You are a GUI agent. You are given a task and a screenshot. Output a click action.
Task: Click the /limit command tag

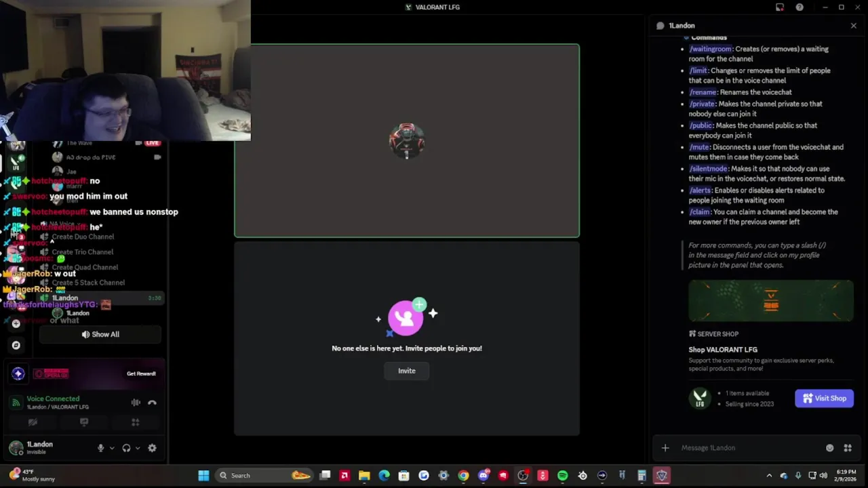pyautogui.click(x=698, y=70)
